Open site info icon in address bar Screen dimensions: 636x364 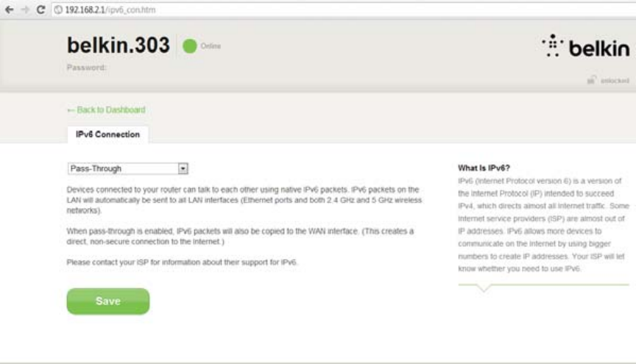(58, 10)
